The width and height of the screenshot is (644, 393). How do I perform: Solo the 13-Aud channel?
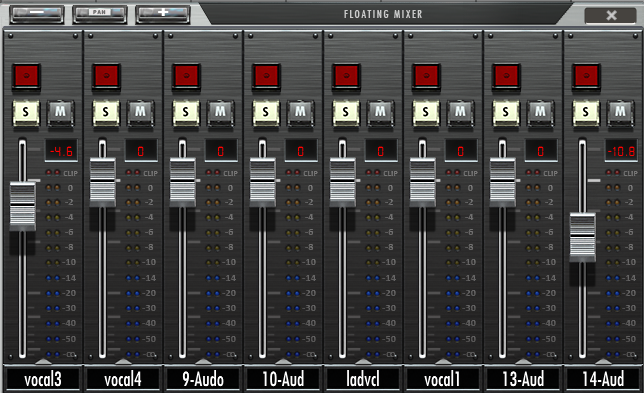click(506, 113)
